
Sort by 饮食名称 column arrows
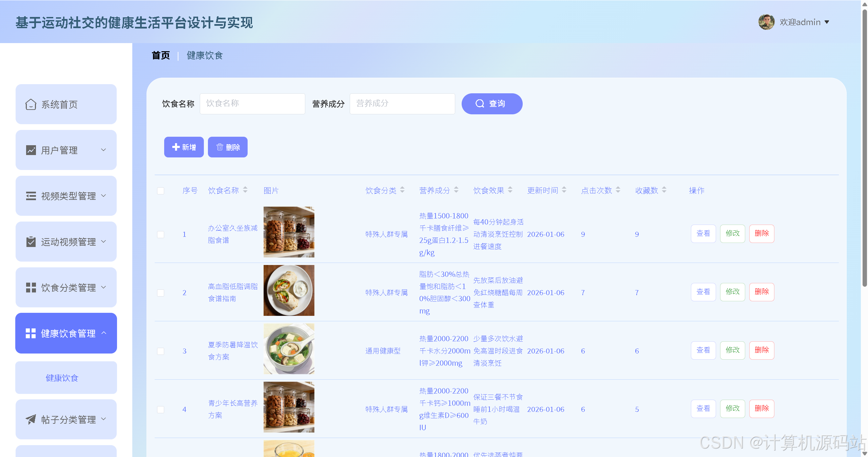[245, 190]
